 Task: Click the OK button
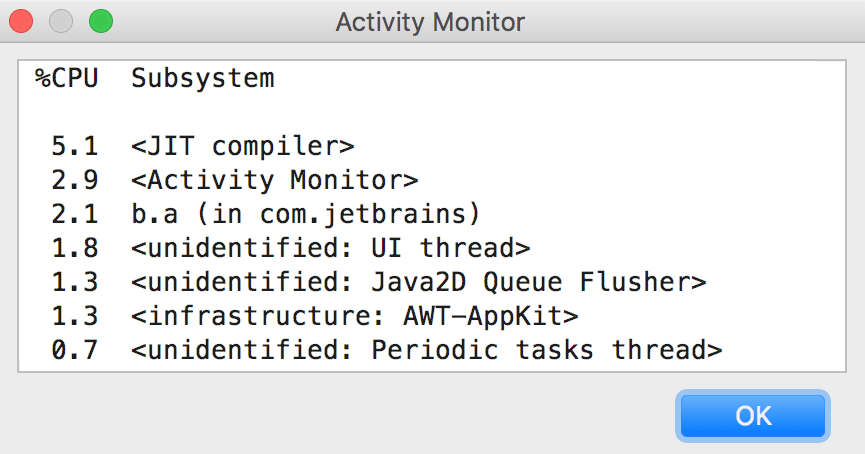point(753,415)
